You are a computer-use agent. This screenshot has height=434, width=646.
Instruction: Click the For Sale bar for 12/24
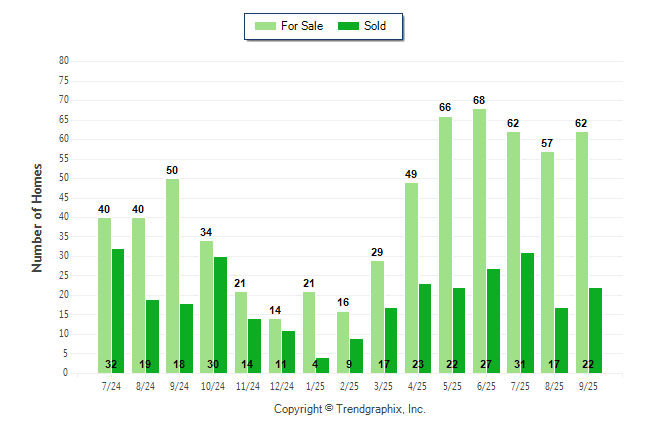(x=275, y=345)
